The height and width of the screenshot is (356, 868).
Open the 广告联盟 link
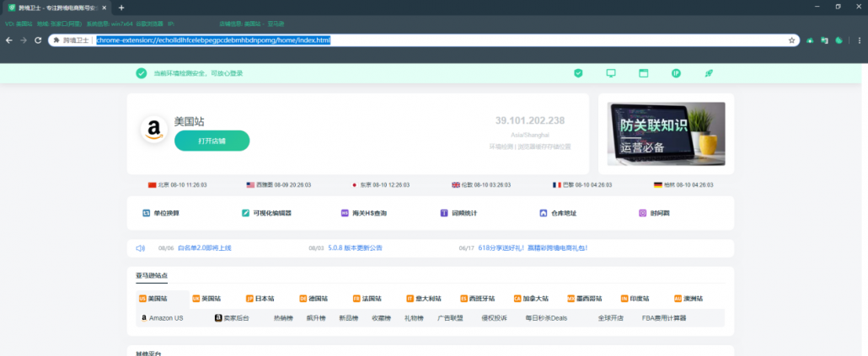point(450,318)
